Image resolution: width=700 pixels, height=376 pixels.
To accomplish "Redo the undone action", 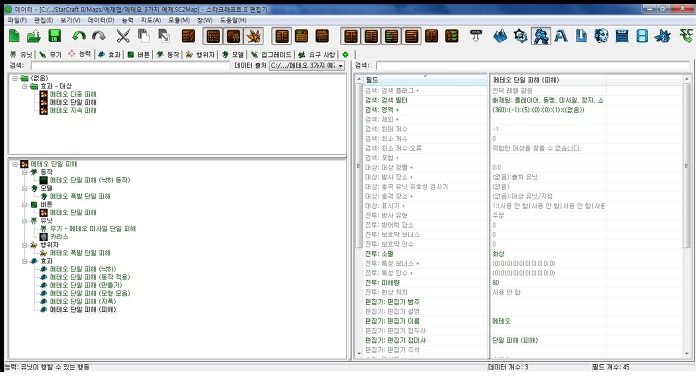I will pos(99,36).
